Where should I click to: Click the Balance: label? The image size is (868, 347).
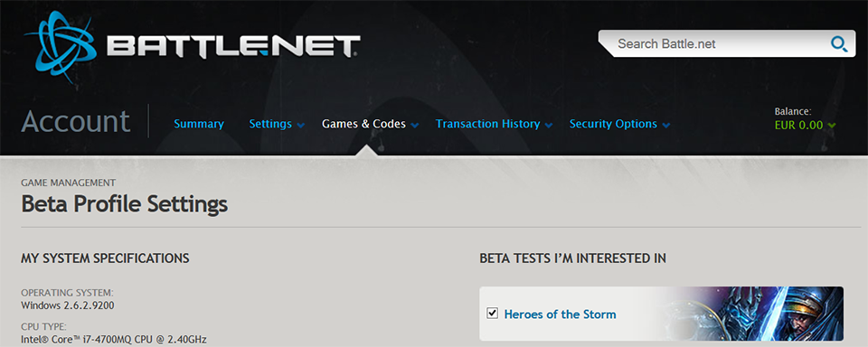[x=793, y=111]
